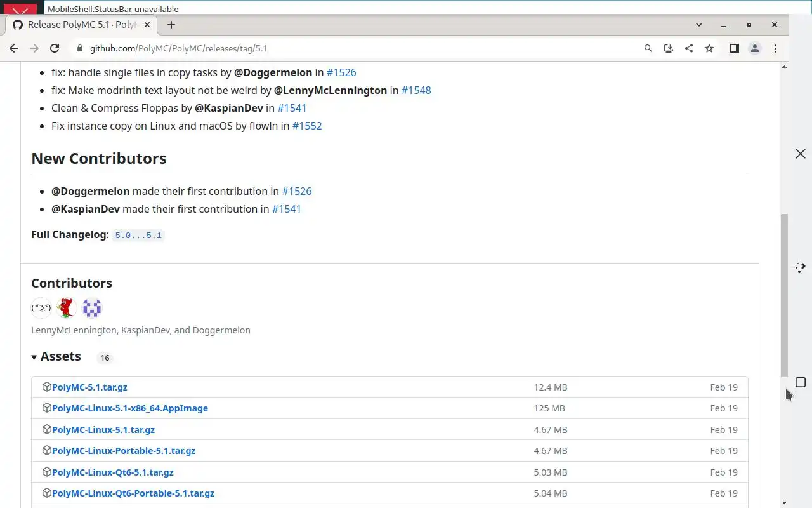This screenshot has height=508, width=812.
Task: Open the install app icon
Action: tap(668, 48)
